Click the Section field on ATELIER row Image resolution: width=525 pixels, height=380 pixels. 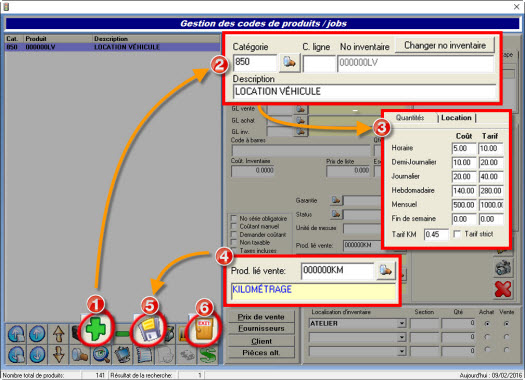coord(424,323)
